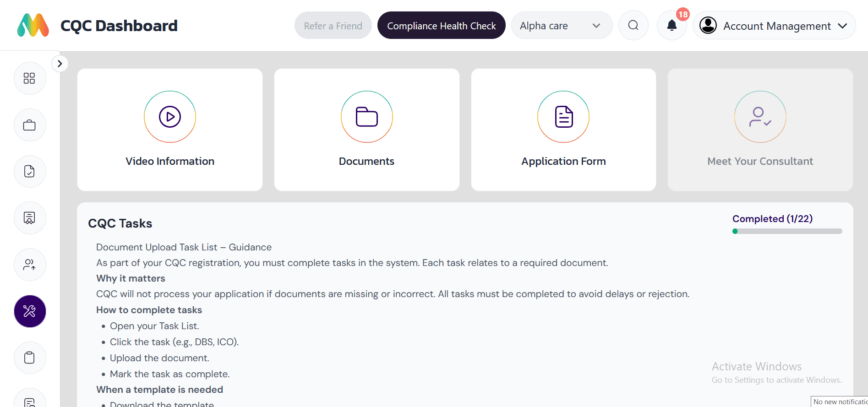
Task: Open the partially visible bottom sidebar icon
Action: (x=29, y=398)
